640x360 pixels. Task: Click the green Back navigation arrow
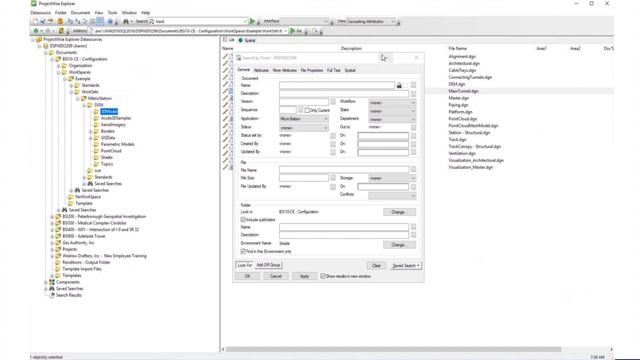click(36, 31)
